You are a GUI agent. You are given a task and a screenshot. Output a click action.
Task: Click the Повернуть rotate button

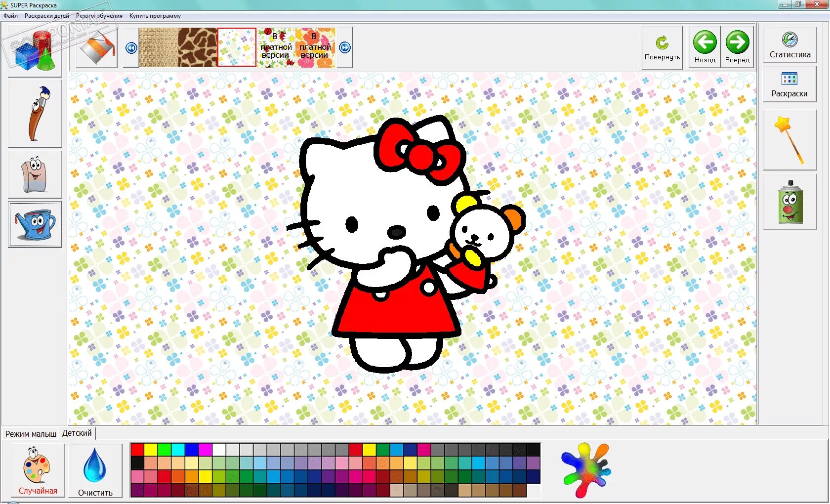[662, 48]
